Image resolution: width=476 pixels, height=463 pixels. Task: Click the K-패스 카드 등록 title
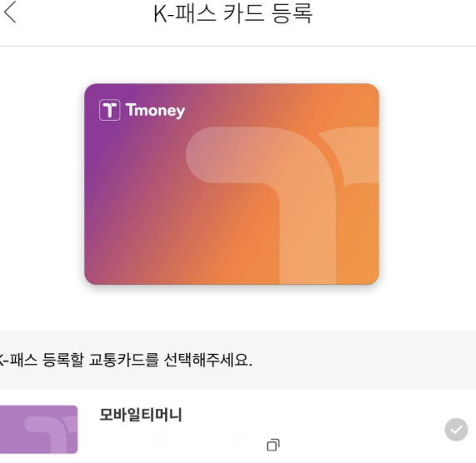pyautogui.click(x=233, y=14)
